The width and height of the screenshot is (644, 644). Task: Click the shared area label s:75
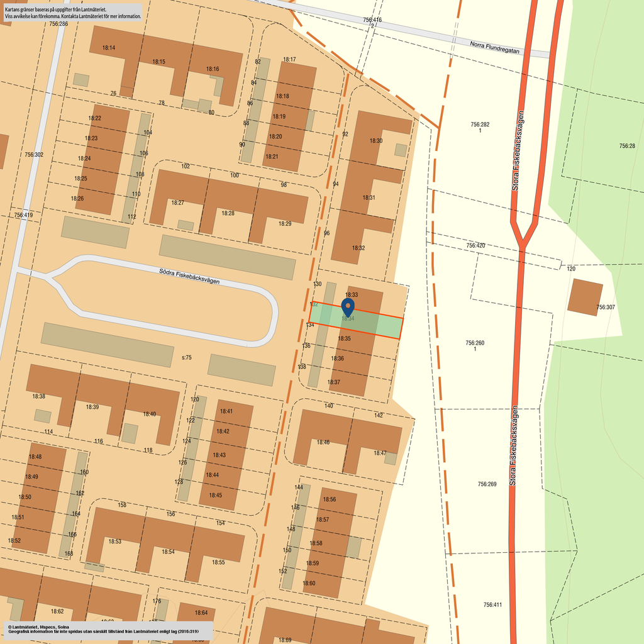tap(187, 357)
